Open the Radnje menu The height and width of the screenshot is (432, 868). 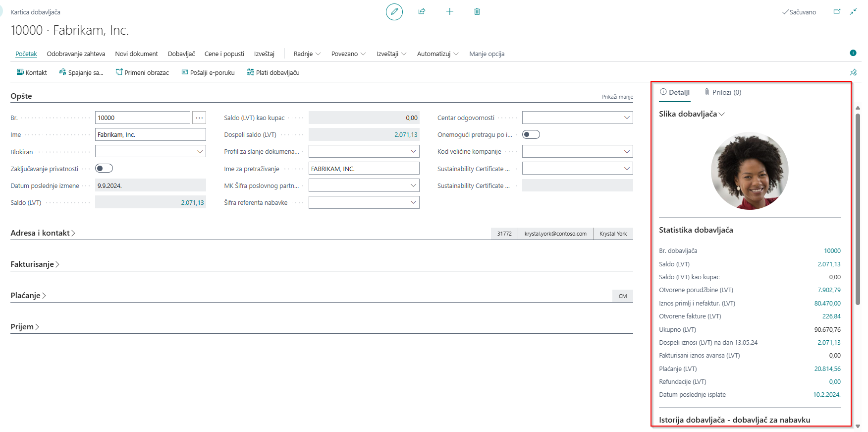click(x=307, y=54)
